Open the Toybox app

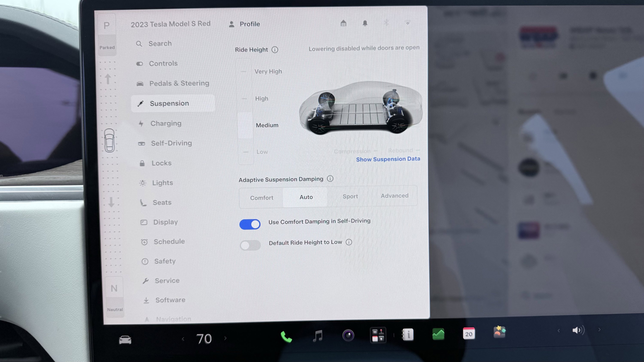[x=499, y=332]
